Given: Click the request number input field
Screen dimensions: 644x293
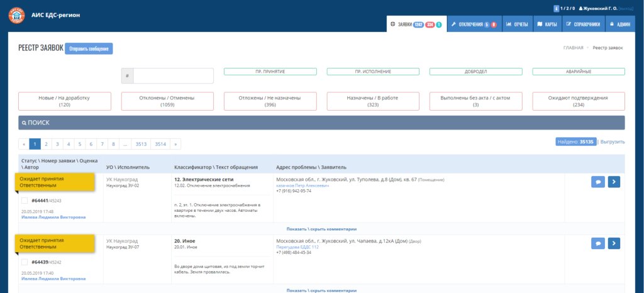Looking at the screenshot, I should (x=173, y=76).
